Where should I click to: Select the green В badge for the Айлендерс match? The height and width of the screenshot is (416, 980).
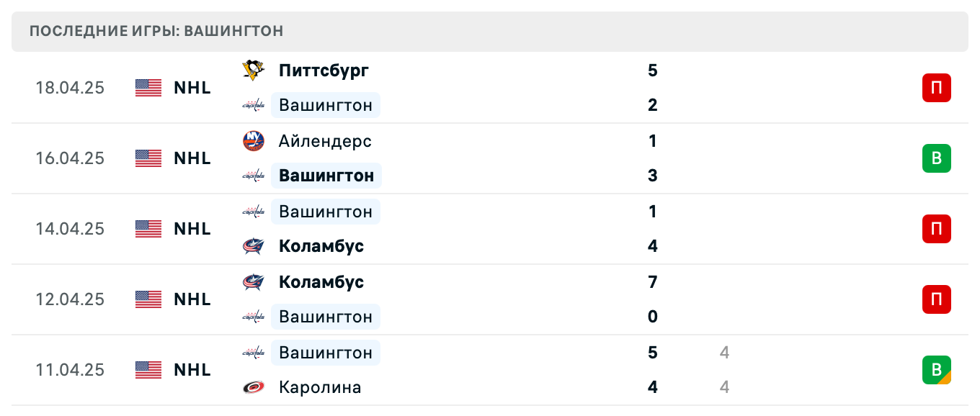pos(936,158)
